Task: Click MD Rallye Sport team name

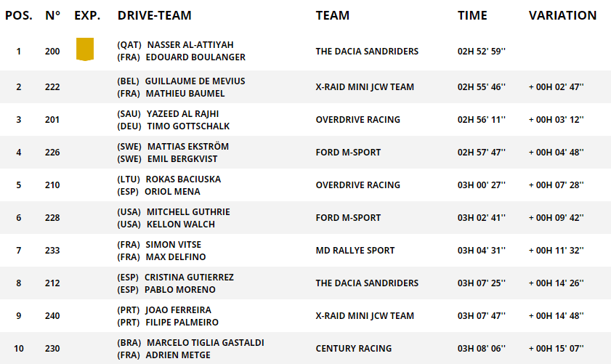Action: tap(355, 251)
